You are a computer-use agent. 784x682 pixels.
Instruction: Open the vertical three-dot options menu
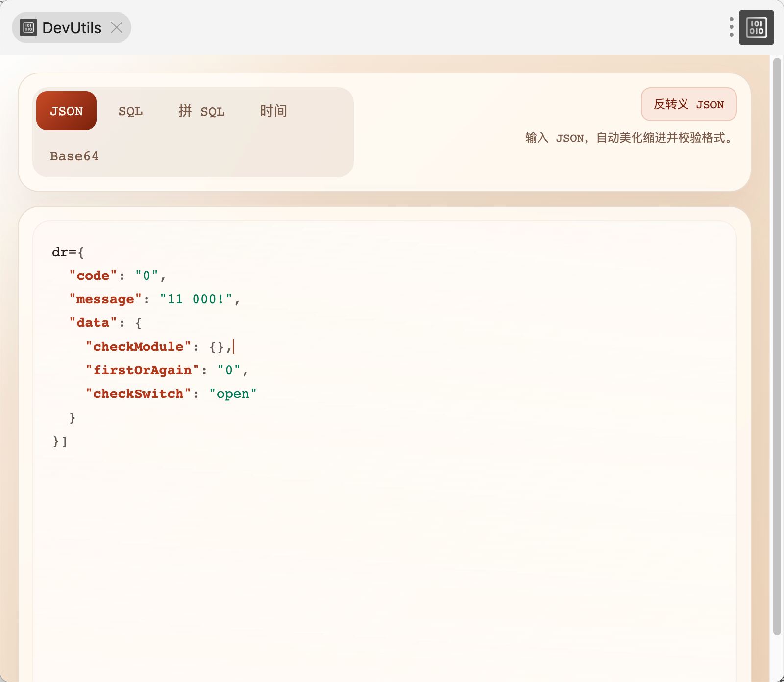[731, 27]
